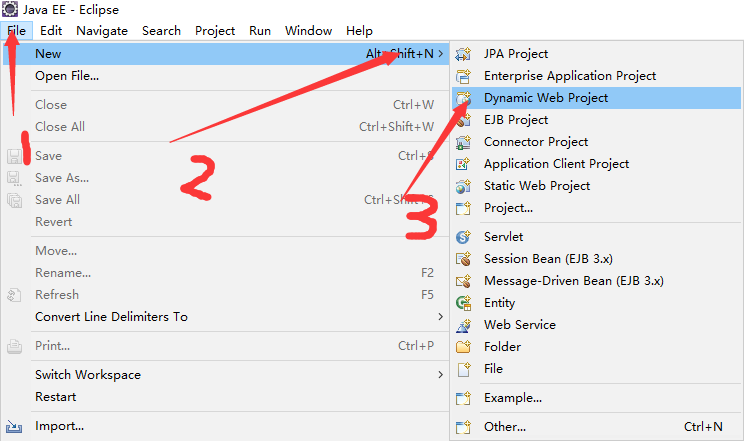Click the Other... wizard icon
Screen dimensions: 744x441
pyautogui.click(x=463, y=427)
